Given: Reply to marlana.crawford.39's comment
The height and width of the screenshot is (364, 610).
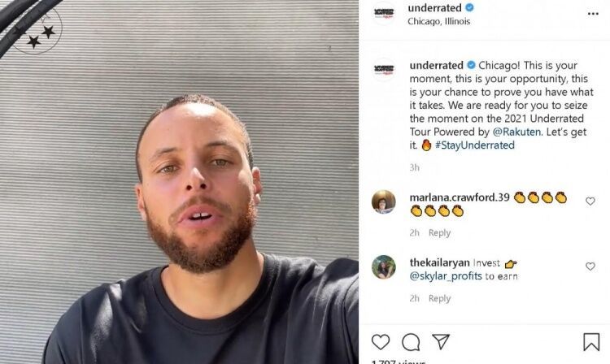Looking at the screenshot, I should point(439,232).
